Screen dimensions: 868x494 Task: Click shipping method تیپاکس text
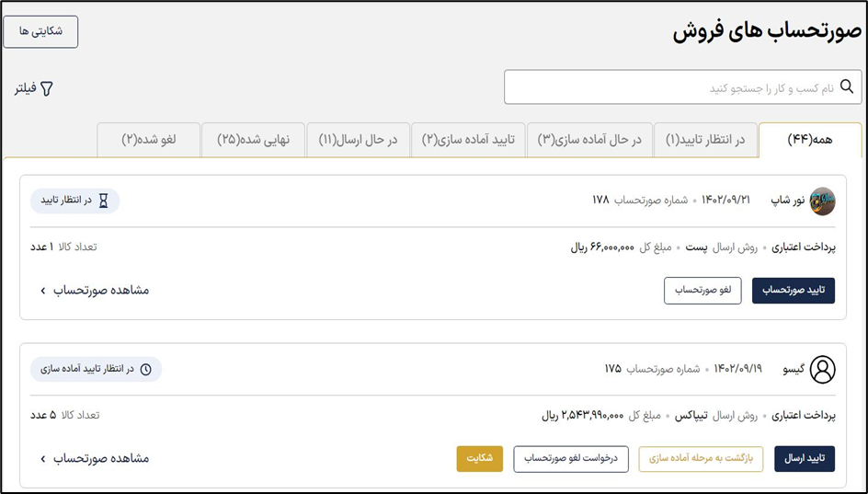click(692, 417)
